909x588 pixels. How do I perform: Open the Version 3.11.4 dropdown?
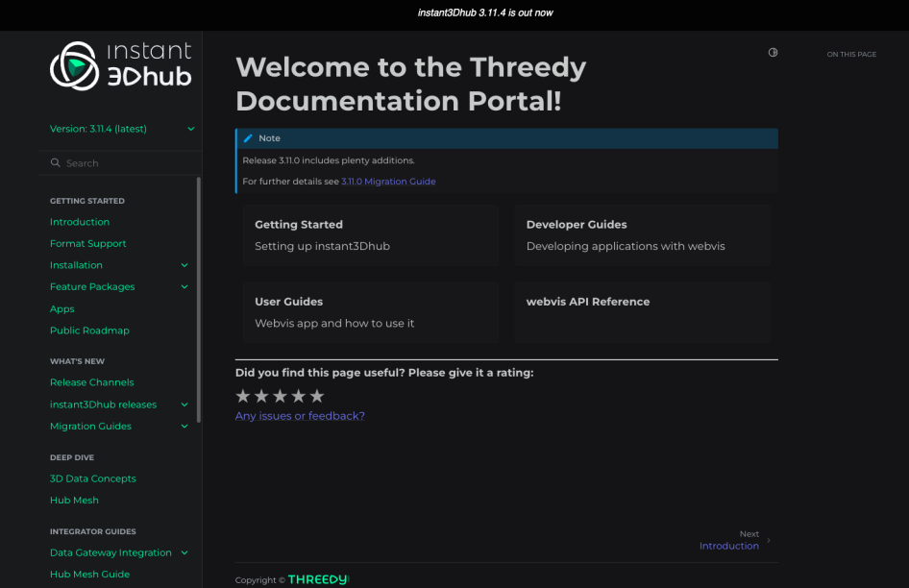tap(122, 129)
